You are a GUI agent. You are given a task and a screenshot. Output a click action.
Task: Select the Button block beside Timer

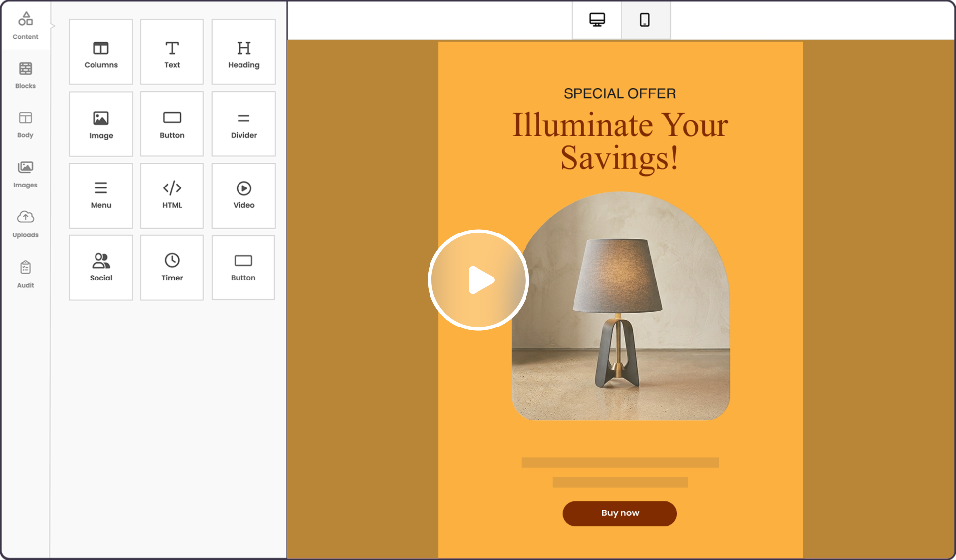point(243,268)
